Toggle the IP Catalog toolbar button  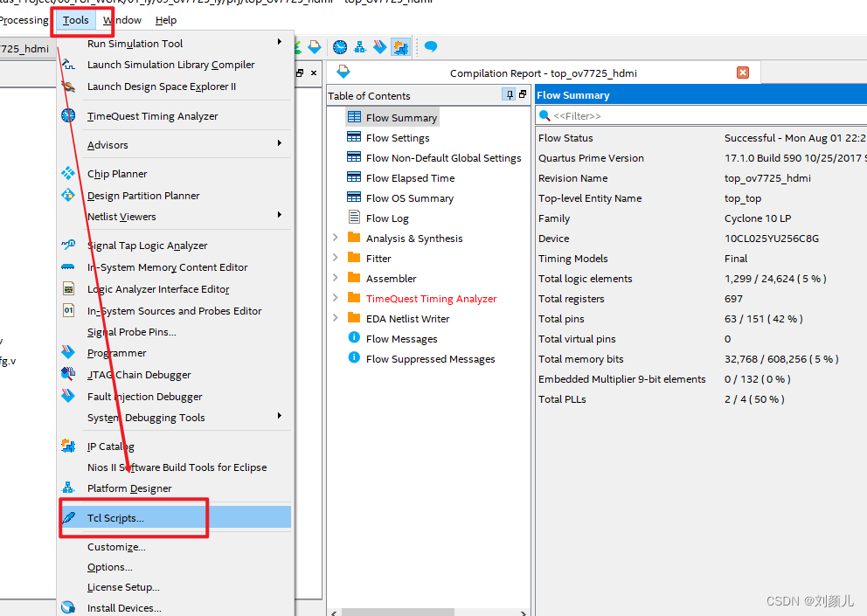tap(400, 47)
